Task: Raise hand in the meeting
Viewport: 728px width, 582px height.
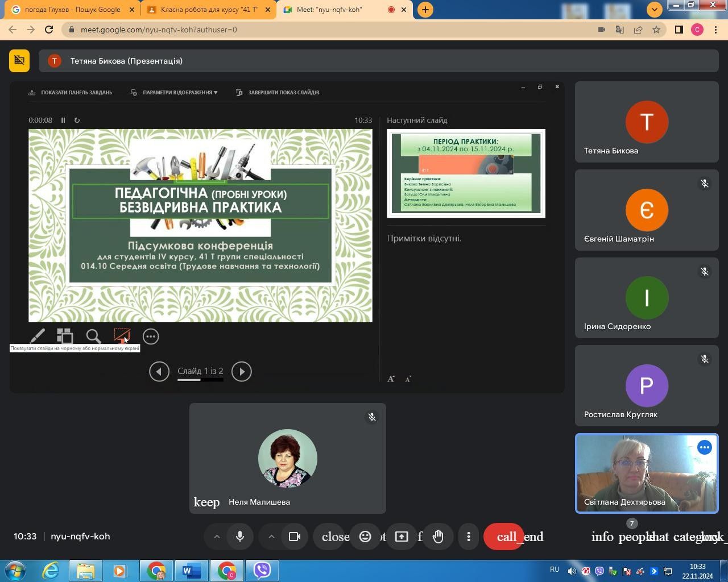Action: tap(438, 537)
